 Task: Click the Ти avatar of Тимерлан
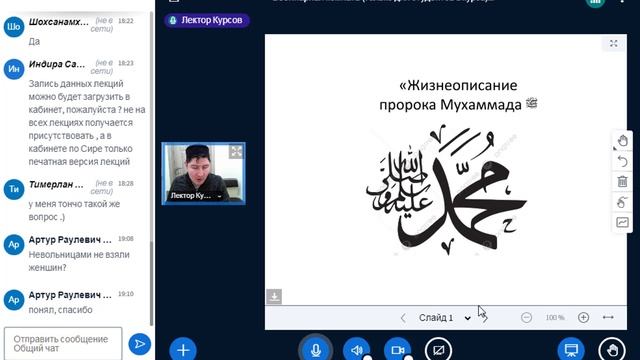[14, 189]
